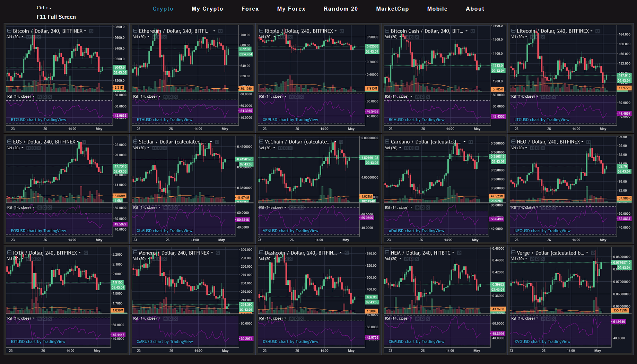
Task: Open the XRPUSD chart by TradingView link
Action: pyautogui.click(x=290, y=120)
